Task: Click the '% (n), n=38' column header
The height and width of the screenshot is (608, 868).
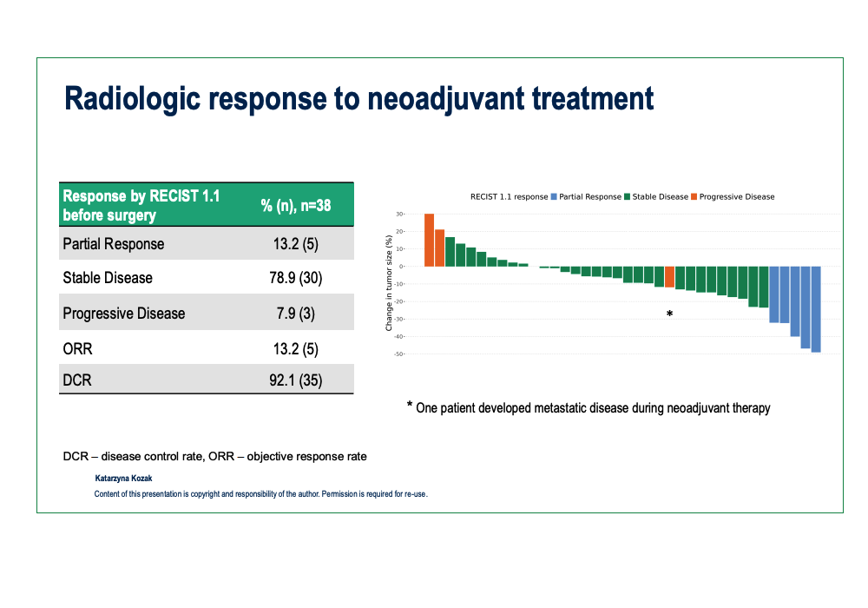Action: [296, 206]
